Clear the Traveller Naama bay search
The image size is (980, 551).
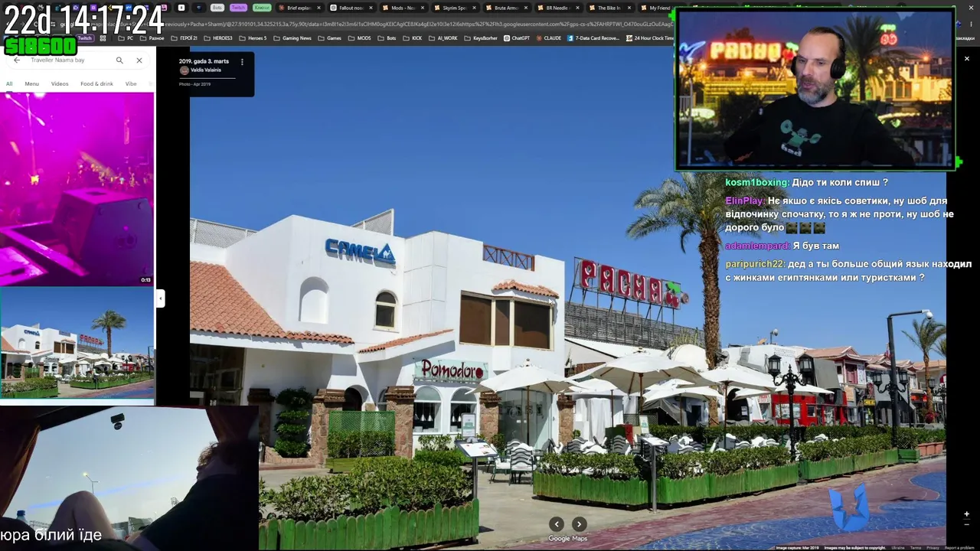pyautogui.click(x=139, y=60)
